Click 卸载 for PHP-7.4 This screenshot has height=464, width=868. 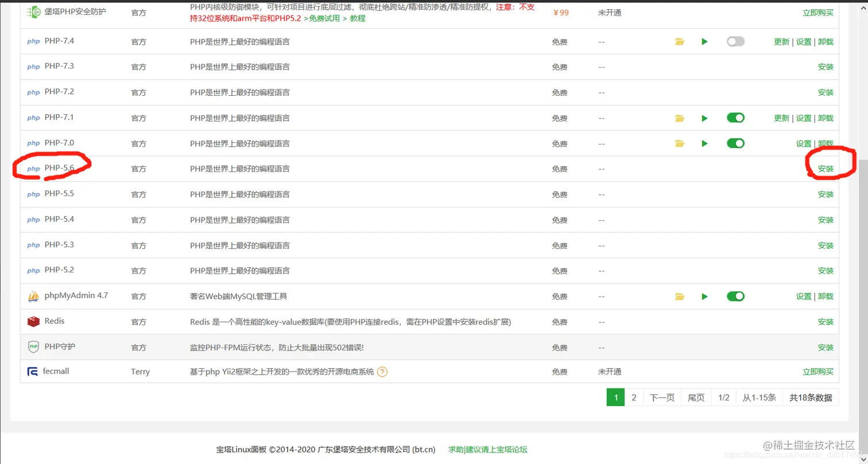826,42
